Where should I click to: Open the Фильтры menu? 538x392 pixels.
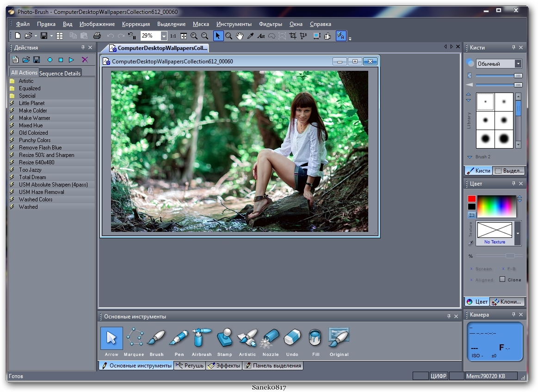pyautogui.click(x=270, y=24)
